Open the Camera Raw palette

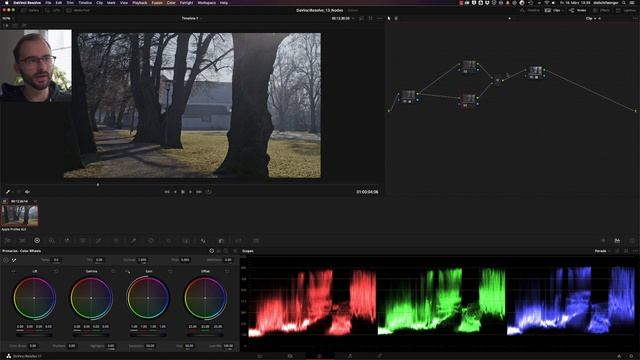click(8, 241)
